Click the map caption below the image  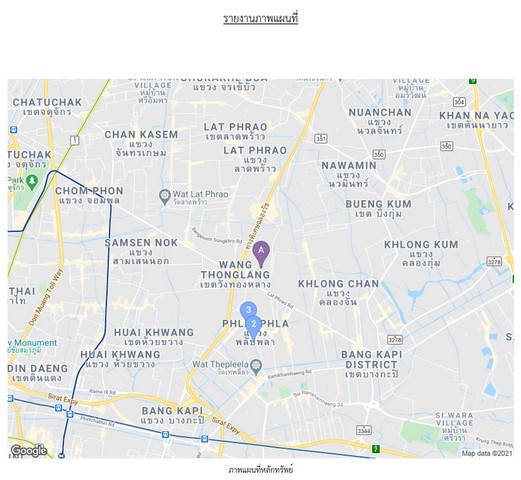(260, 470)
